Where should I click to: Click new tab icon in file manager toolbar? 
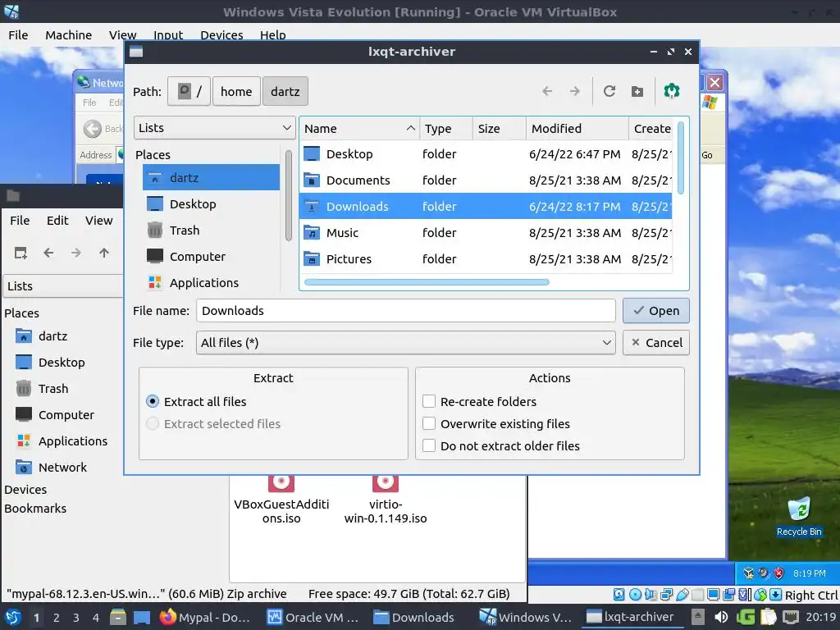(x=21, y=253)
